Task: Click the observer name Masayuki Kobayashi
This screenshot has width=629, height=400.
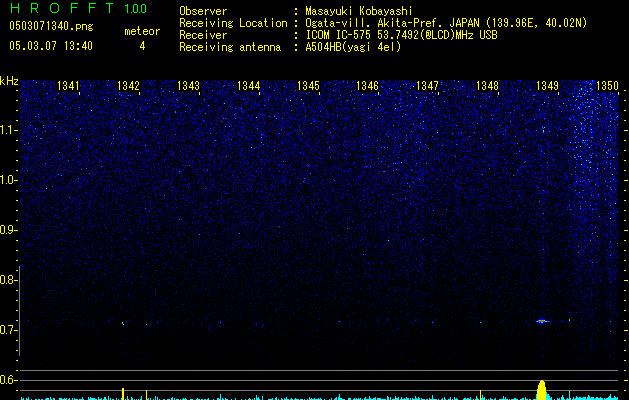Action: click(x=359, y=11)
